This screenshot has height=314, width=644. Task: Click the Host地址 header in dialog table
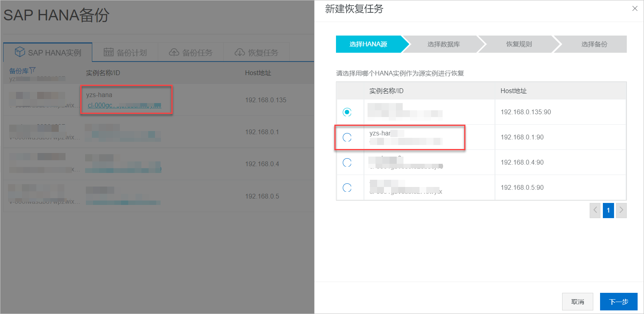tap(514, 91)
